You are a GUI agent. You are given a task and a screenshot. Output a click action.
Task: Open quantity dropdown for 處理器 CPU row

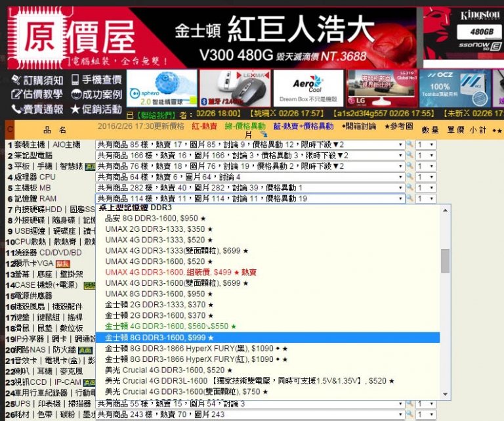tap(426, 177)
